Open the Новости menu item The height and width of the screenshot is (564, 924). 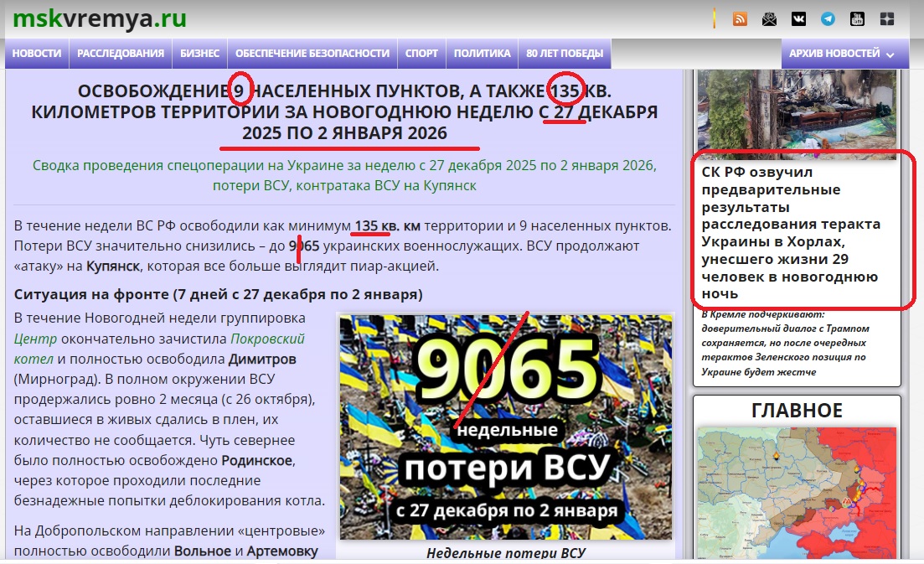pos(37,54)
